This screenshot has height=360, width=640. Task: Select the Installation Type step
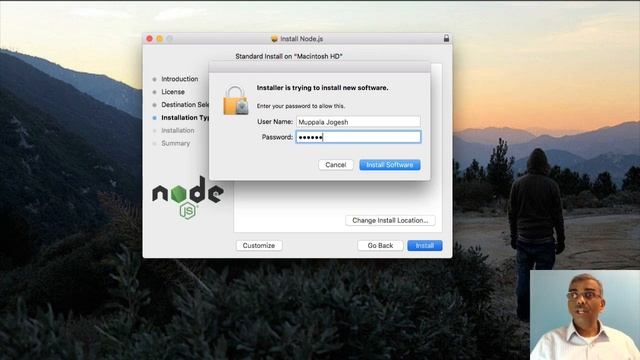(x=185, y=118)
